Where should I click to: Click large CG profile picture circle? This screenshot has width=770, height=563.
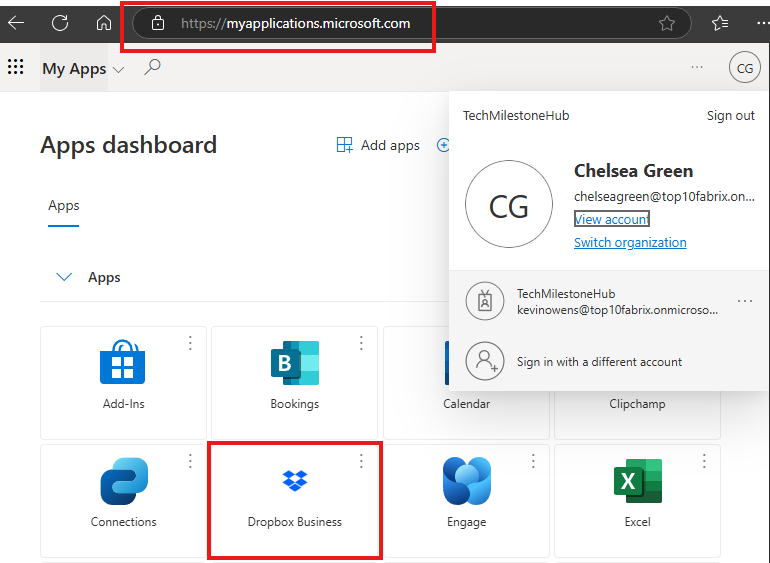[509, 204]
